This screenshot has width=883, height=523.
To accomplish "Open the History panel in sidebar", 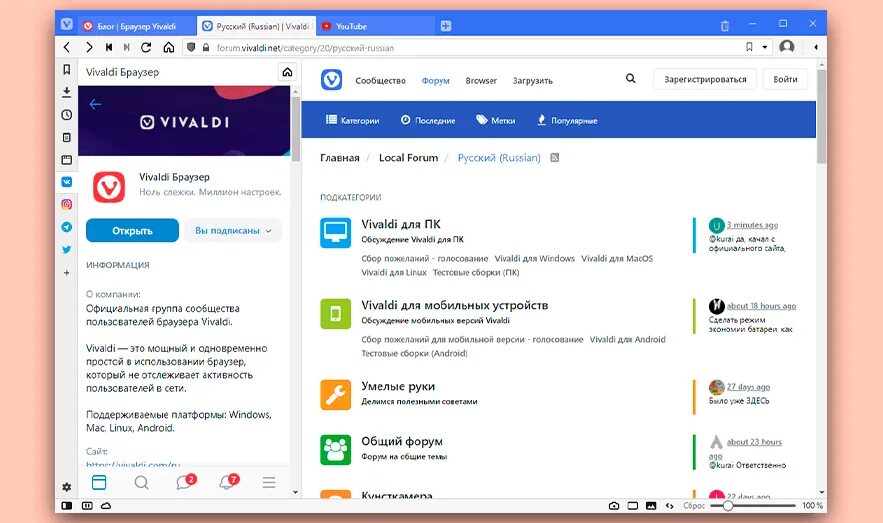I will [x=66, y=114].
